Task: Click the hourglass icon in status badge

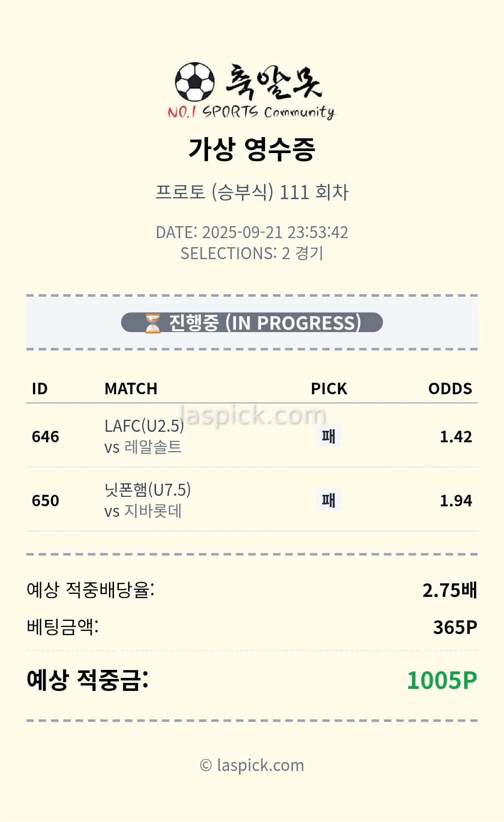Action: (x=152, y=323)
